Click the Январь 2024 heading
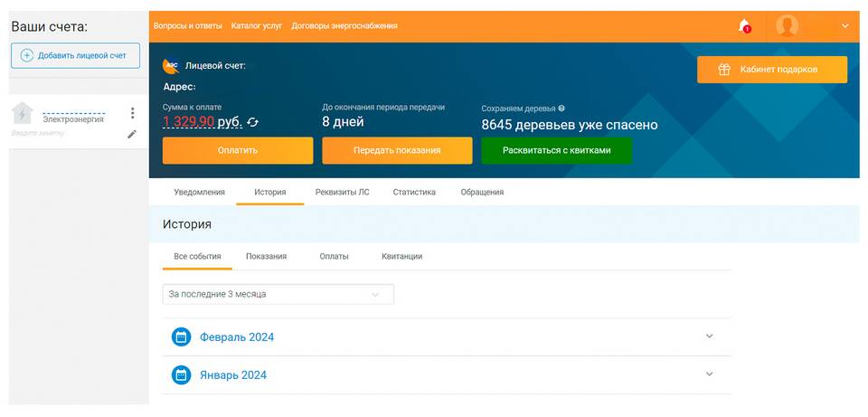Screen dimensions: 868x417 pos(233,375)
